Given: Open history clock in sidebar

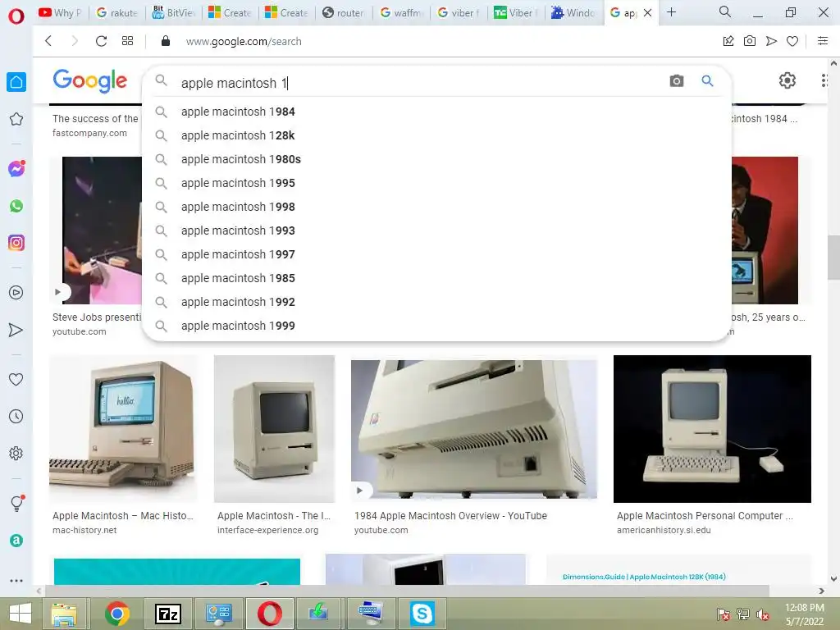Looking at the screenshot, I should (x=16, y=416).
